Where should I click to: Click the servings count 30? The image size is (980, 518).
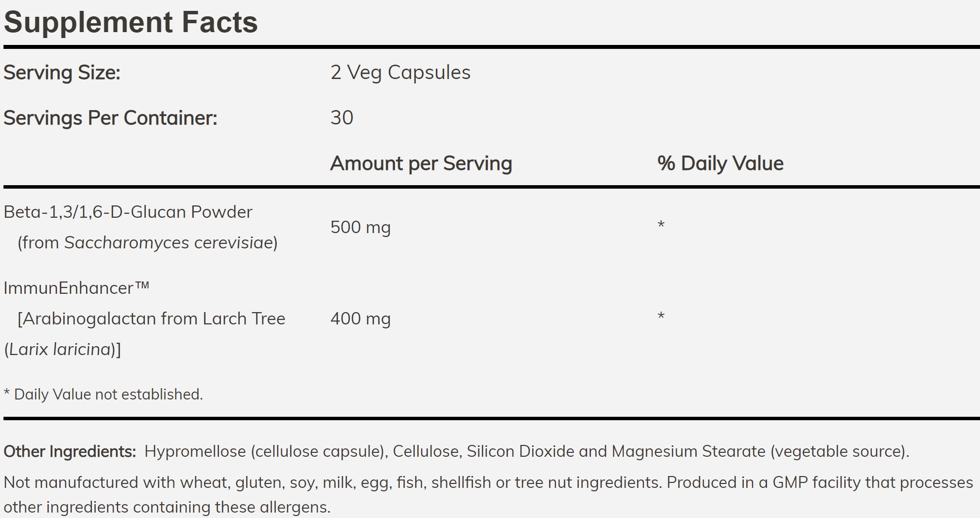click(342, 118)
